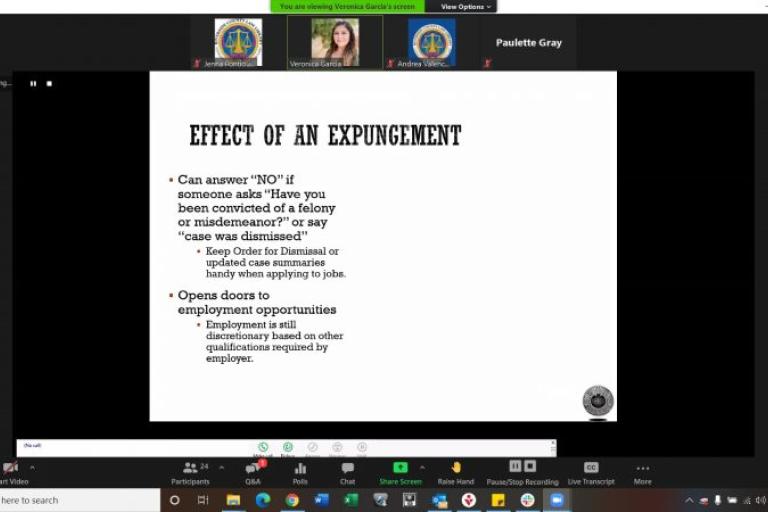Raise hand in the meeting
This screenshot has width=768, height=512.
point(455,472)
